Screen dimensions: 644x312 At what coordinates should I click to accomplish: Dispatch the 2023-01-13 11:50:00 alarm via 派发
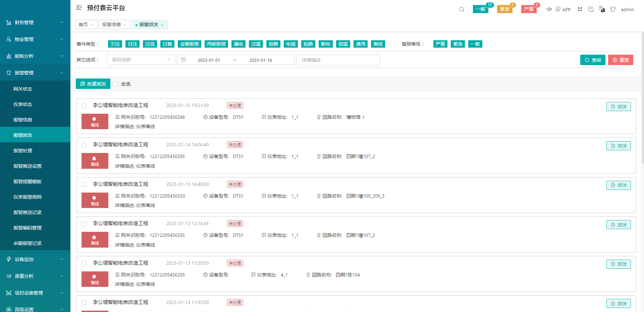click(x=619, y=264)
